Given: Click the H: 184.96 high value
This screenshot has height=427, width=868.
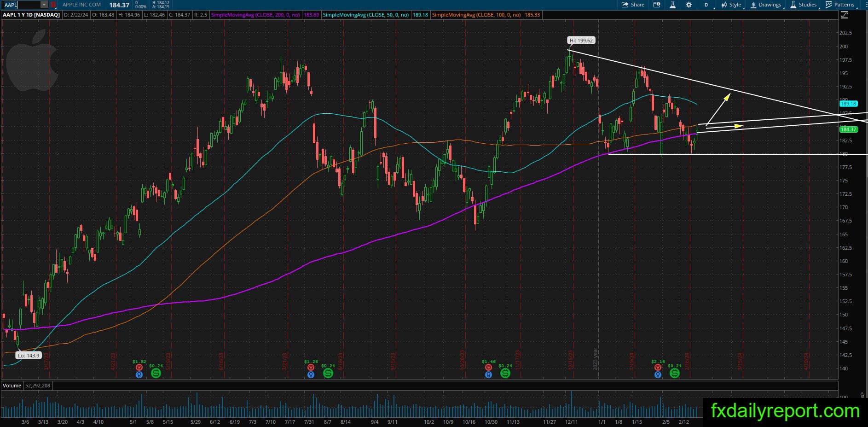Looking at the screenshot, I should [129, 15].
